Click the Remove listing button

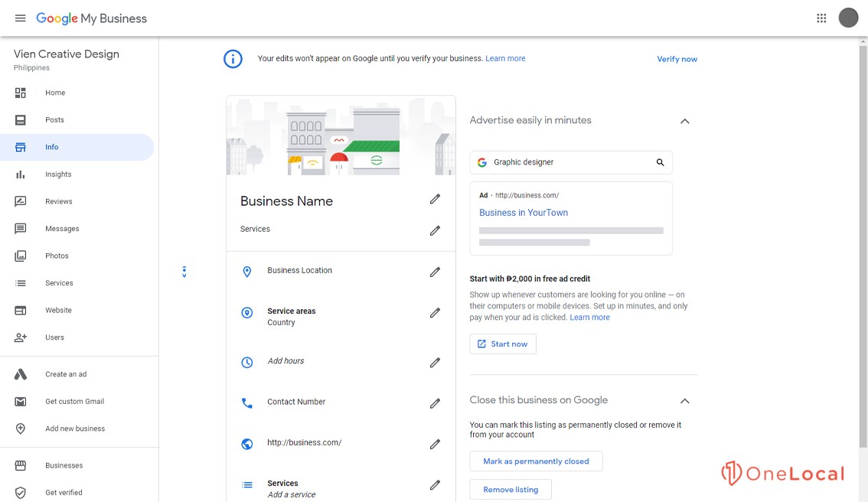[x=511, y=489]
